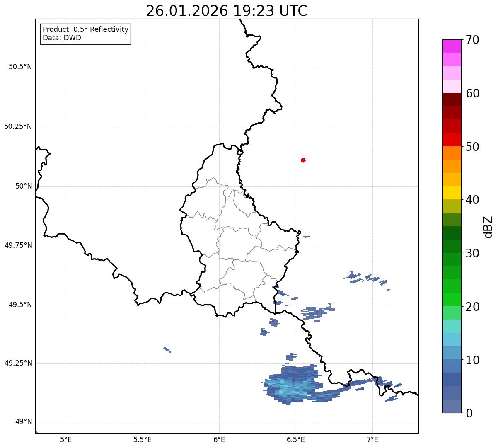Viewport: 498px width, 448px height.
Task: Click the 5.5°E longitude label
Action: 143,439
